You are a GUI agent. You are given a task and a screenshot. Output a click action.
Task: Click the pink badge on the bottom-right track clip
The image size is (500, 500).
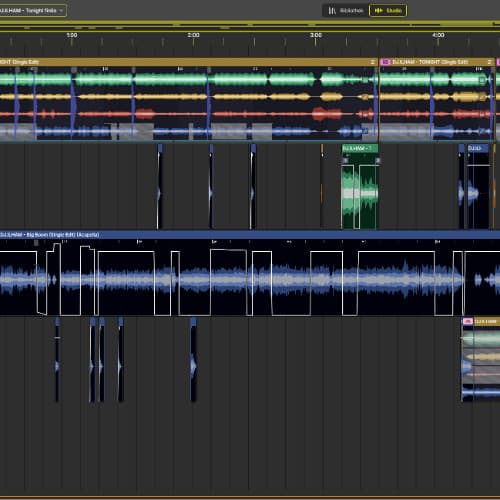click(x=468, y=321)
